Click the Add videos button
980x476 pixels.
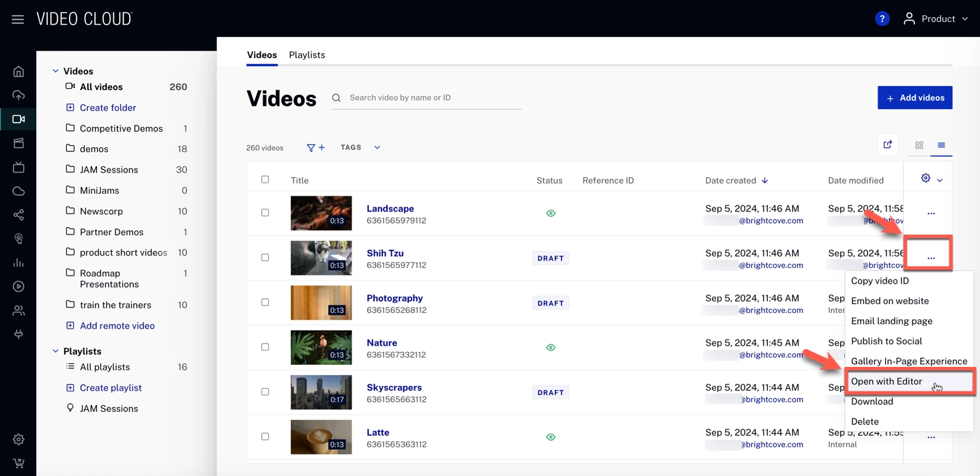click(x=914, y=98)
